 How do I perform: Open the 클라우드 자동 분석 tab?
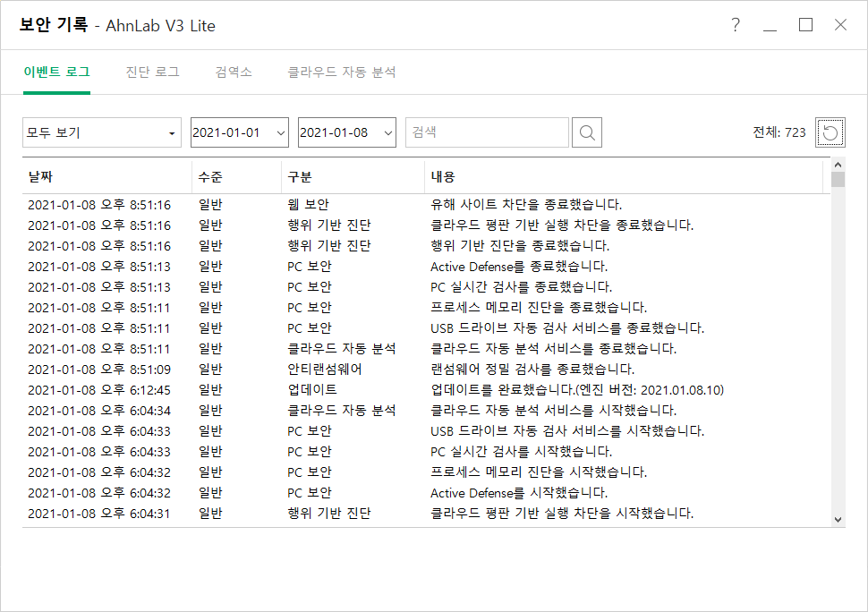(x=342, y=72)
